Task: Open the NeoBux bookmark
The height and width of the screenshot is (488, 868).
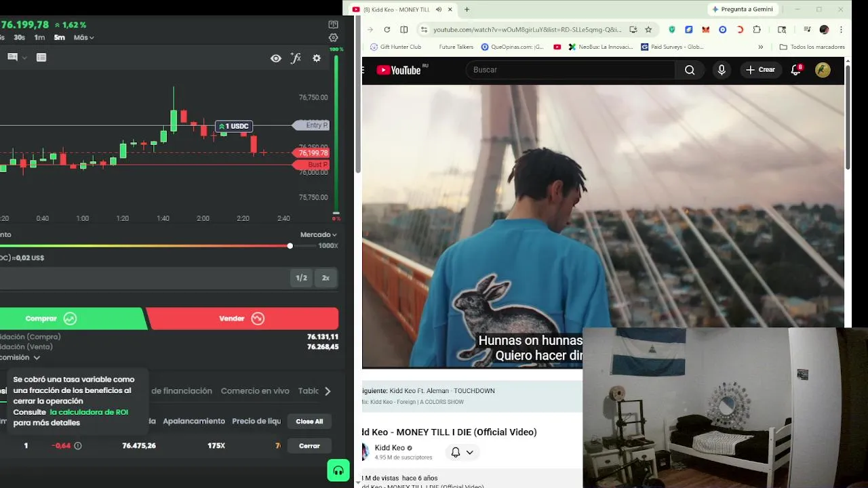Action: 601,47
